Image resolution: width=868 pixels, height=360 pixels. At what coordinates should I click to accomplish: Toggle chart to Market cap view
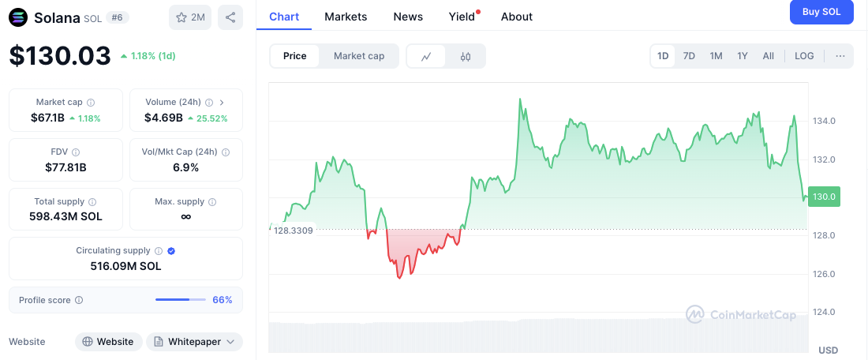[x=359, y=56]
